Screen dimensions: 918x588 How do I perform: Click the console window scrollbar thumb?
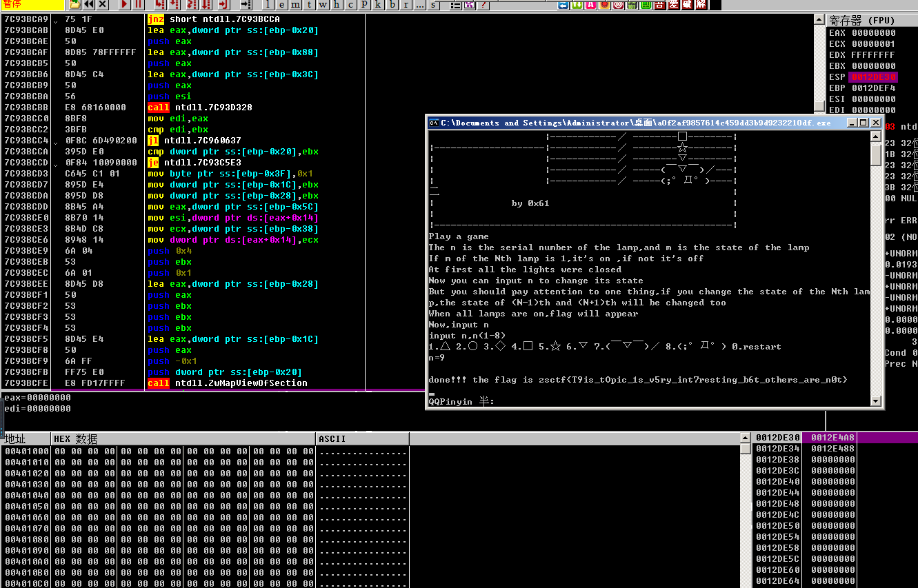(876, 154)
